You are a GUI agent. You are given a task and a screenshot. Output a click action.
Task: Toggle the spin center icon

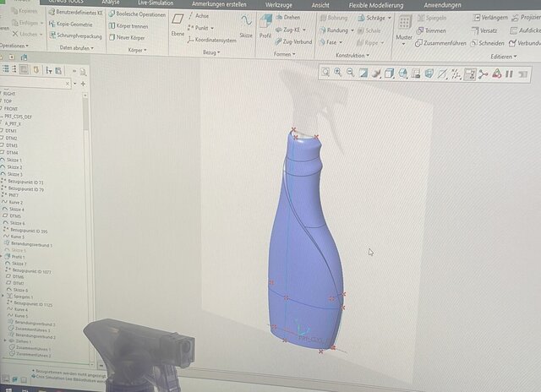click(484, 74)
